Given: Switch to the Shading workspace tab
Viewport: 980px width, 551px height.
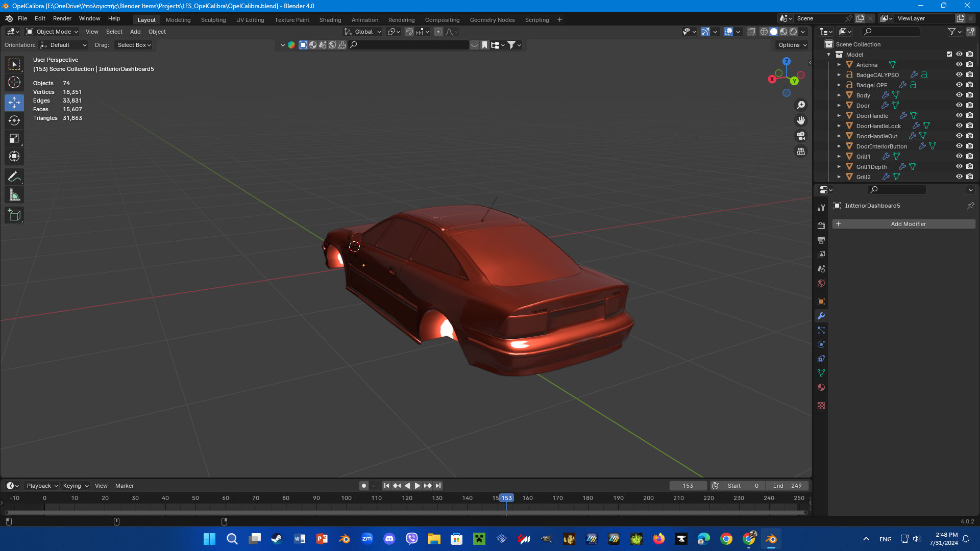Looking at the screenshot, I should pos(330,20).
